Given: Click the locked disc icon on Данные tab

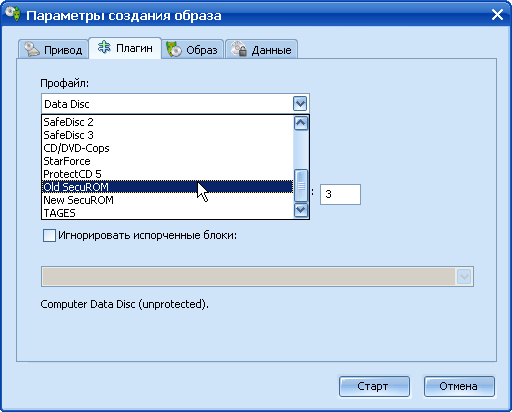Looking at the screenshot, I should pos(239,49).
